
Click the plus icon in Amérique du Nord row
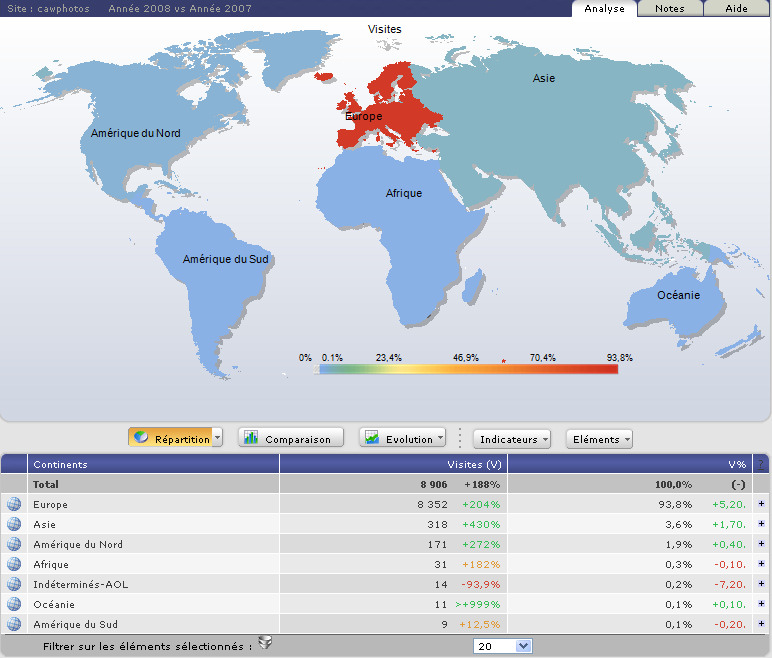(761, 543)
